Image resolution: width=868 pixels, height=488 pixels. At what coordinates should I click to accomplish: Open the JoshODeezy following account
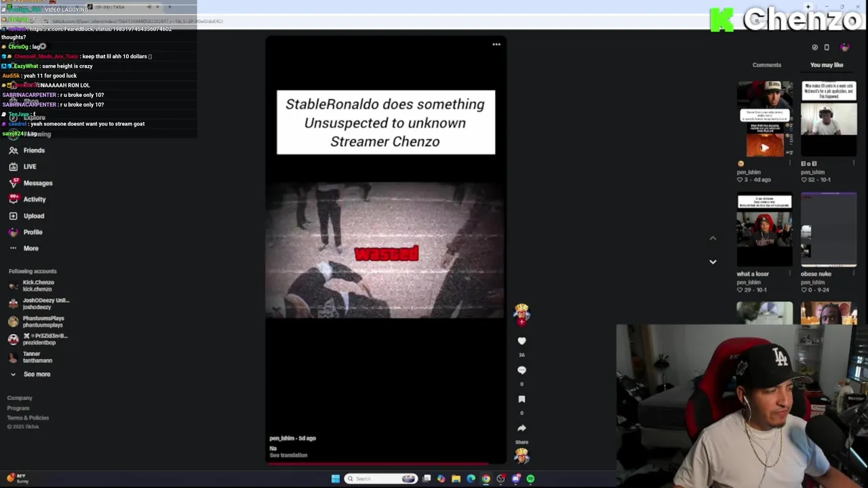click(39, 304)
